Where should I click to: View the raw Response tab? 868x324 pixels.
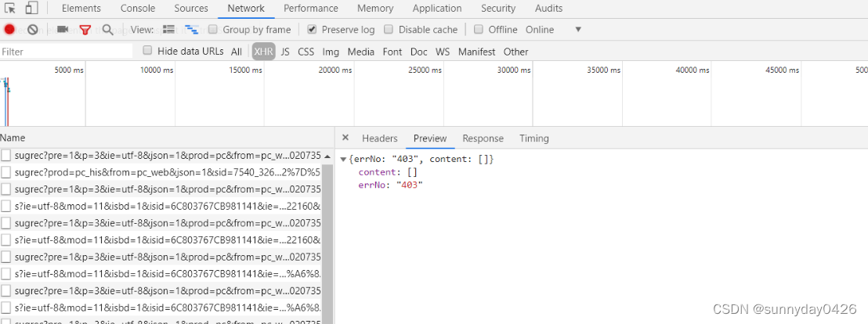(483, 139)
